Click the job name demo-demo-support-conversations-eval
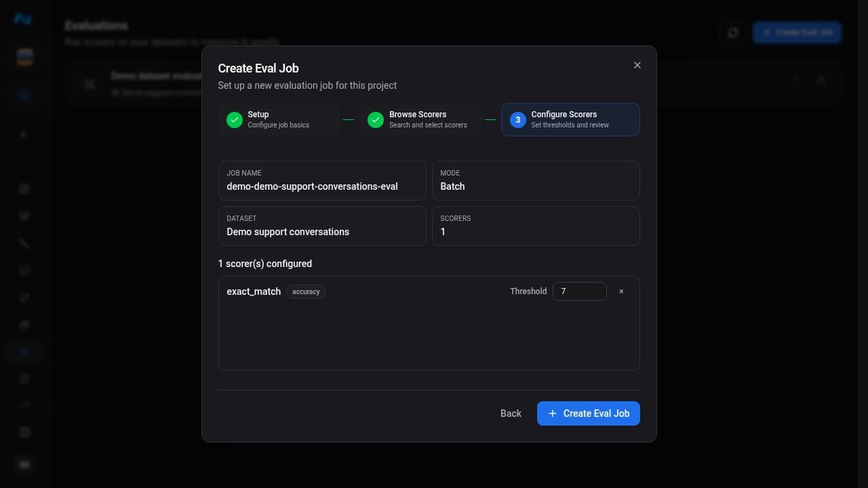868x488 pixels. pos(312,186)
